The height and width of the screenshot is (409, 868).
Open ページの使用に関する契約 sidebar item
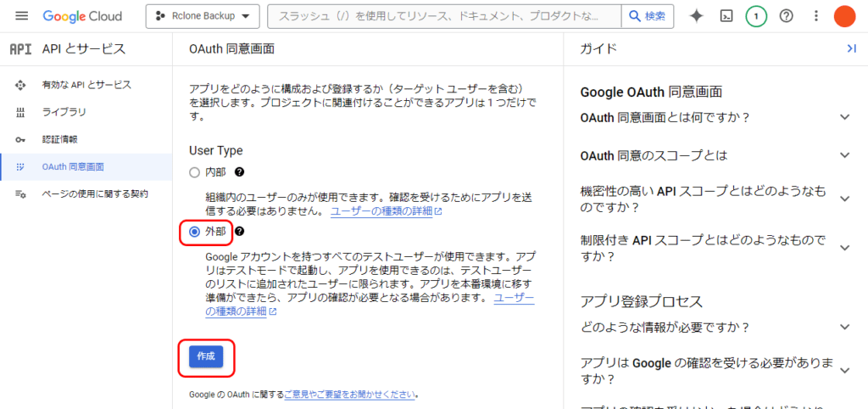tap(86, 194)
